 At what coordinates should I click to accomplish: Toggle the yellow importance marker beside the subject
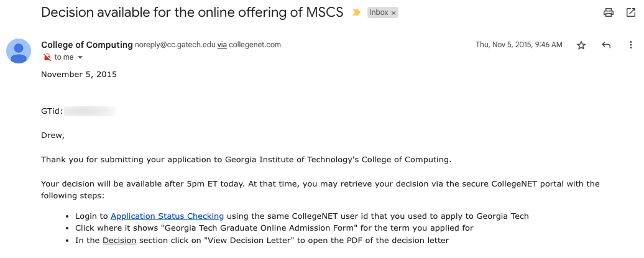(356, 12)
